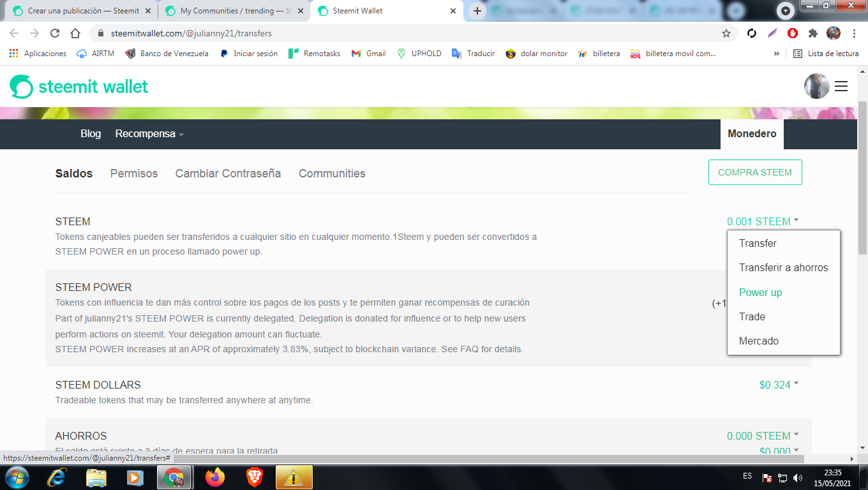Choose Transferir a ahorros from the menu
868x490 pixels.
[x=784, y=268]
